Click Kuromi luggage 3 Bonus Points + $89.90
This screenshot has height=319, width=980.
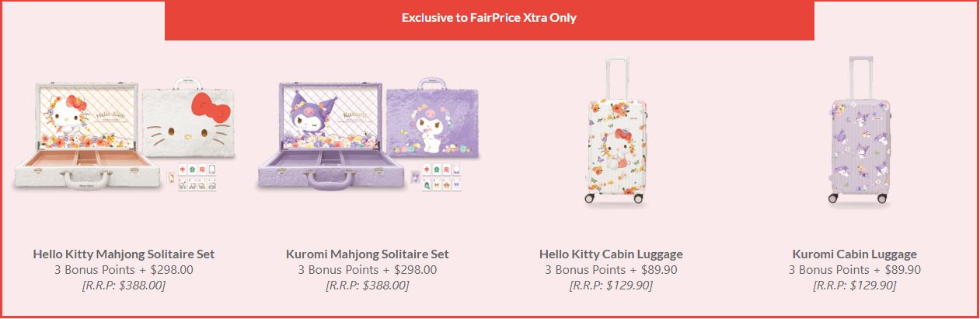[x=855, y=270]
